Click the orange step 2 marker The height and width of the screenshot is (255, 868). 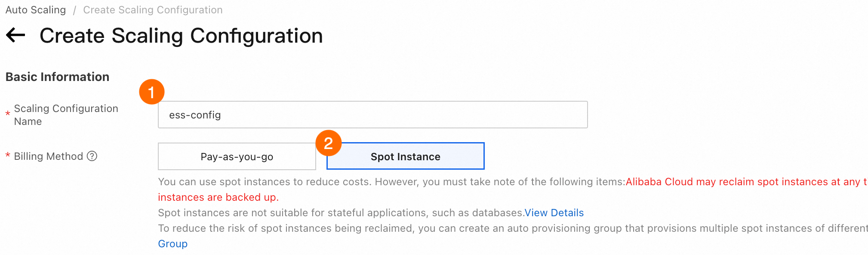pyautogui.click(x=328, y=143)
